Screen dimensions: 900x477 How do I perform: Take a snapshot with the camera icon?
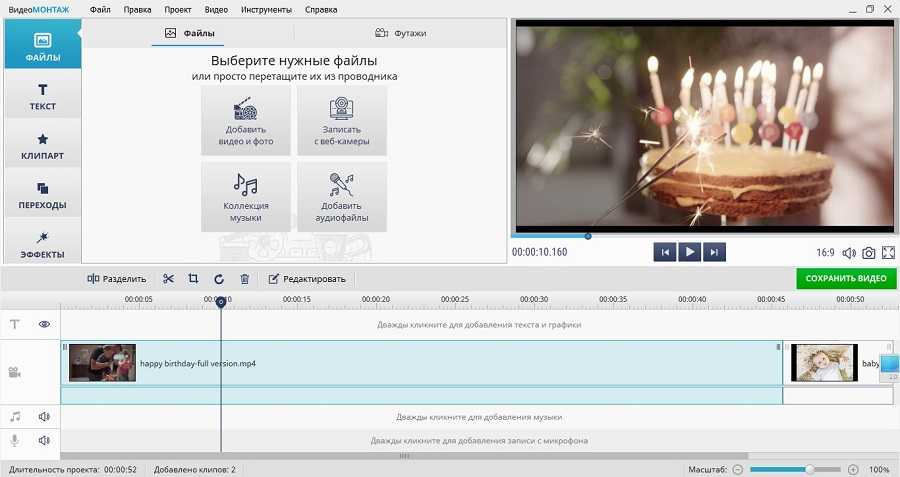point(869,253)
